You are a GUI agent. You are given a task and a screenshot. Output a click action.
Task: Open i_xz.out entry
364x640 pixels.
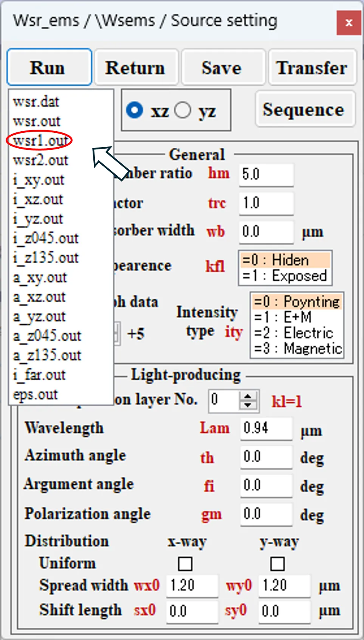38,199
